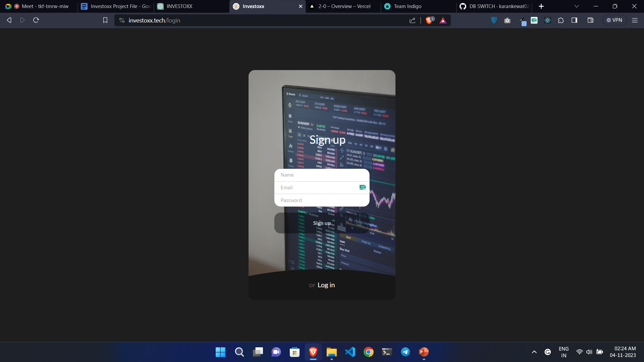Expand hidden system tray icons chevron

point(534,352)
